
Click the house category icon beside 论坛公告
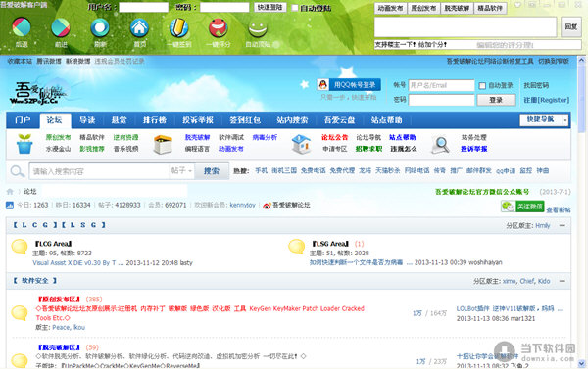(301, 144)
